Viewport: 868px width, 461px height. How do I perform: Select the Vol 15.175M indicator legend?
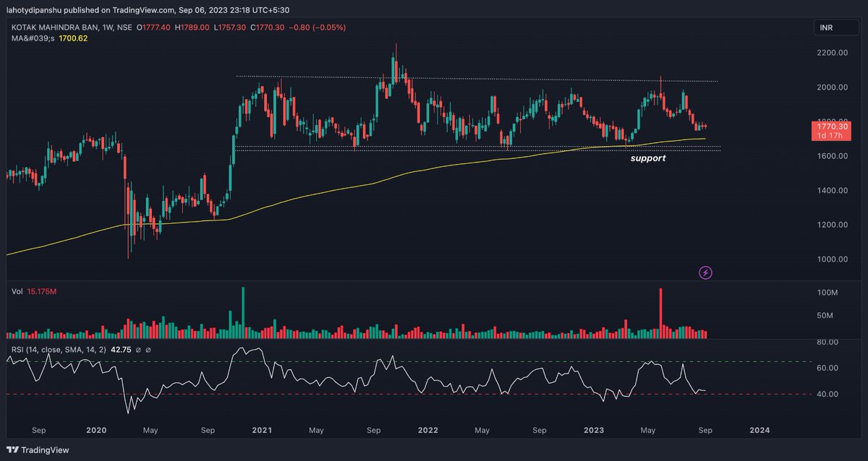tap(33, 292)
